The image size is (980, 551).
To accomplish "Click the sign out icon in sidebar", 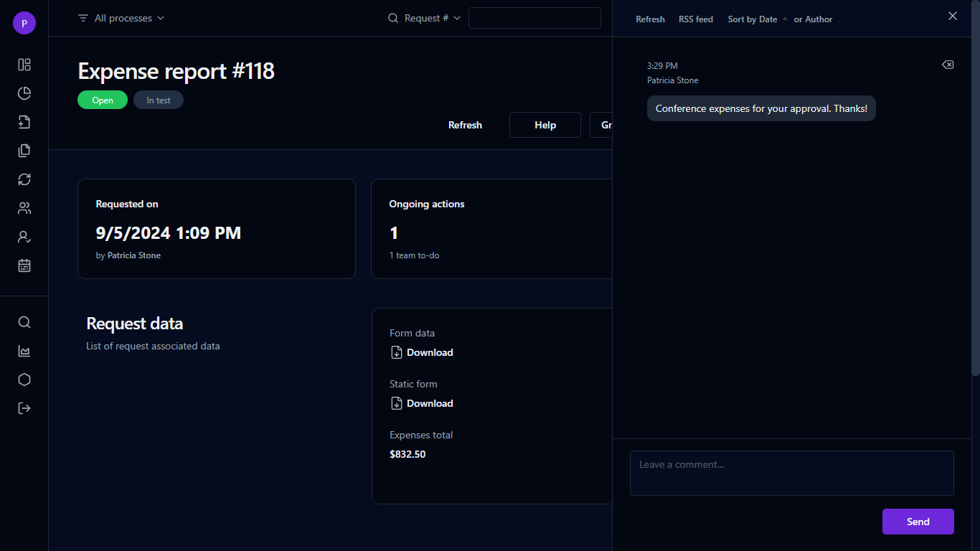I will point(24,408).
